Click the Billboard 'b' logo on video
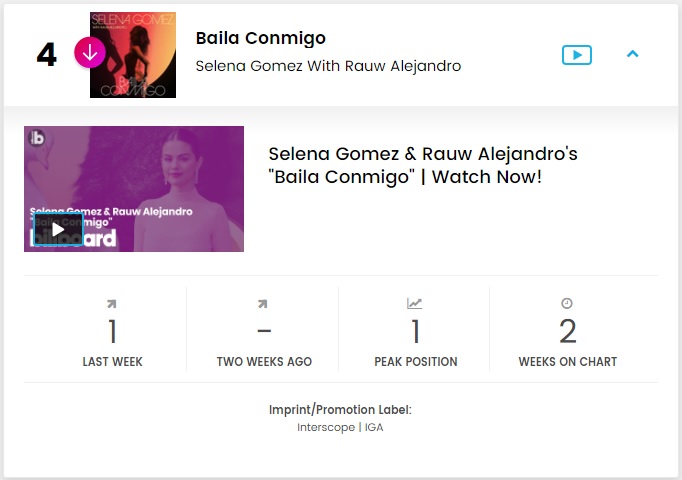 [x=39, y=141]
